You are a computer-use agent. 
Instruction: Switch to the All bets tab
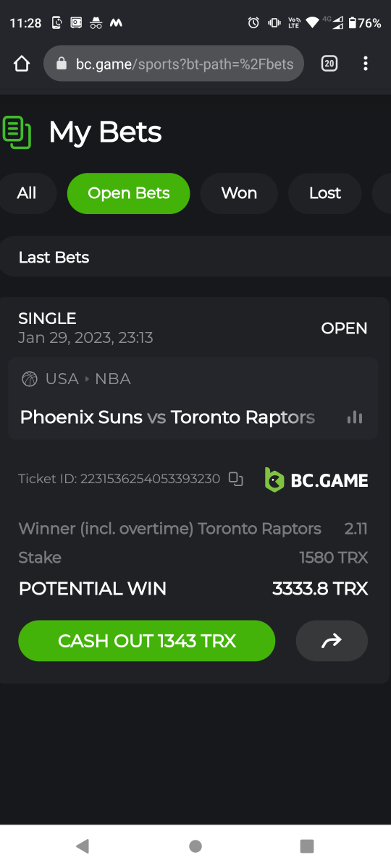pos(27,193)
